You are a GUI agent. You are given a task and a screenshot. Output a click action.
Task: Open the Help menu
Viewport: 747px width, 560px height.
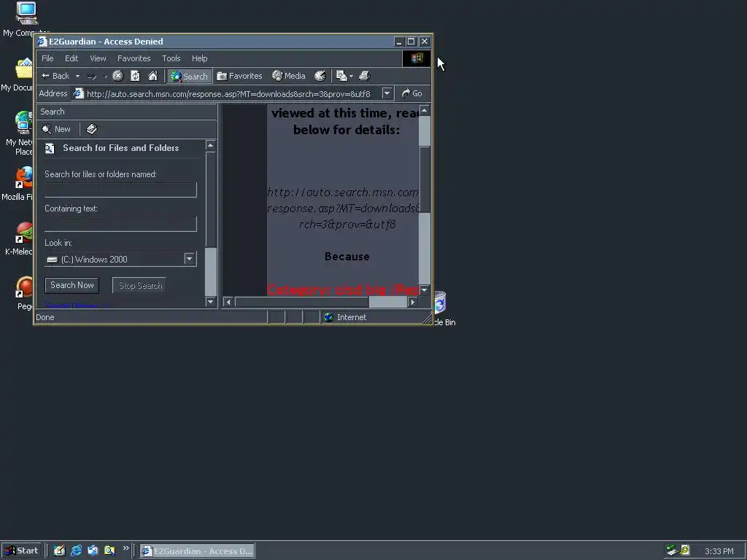pos(200,58)
